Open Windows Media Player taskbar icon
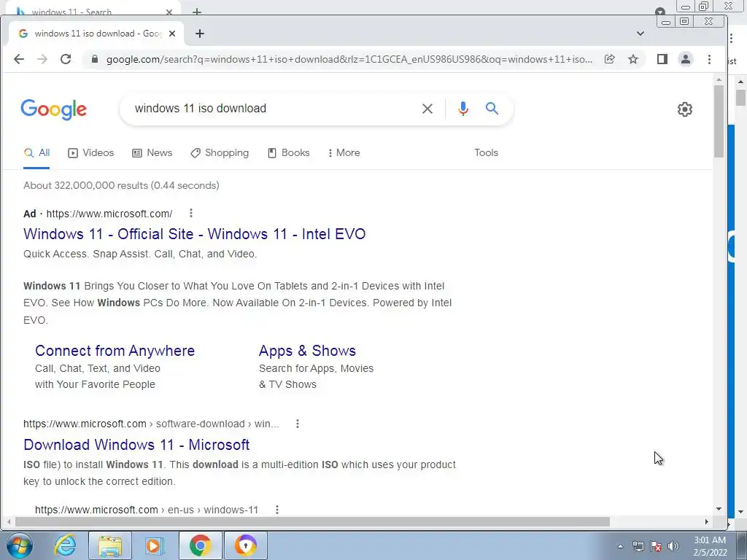 pos(153,545)
